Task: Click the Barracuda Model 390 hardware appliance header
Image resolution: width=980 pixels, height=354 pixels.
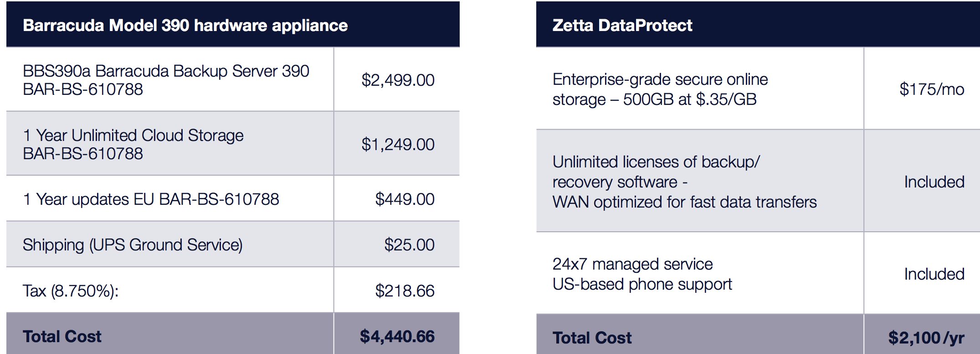Action: click(x=185, y=26)
